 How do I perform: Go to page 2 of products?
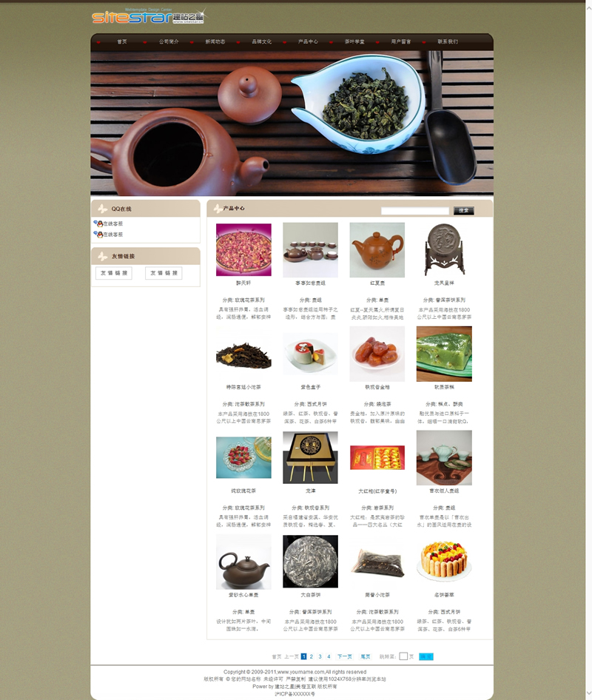(x=312, y=656)
